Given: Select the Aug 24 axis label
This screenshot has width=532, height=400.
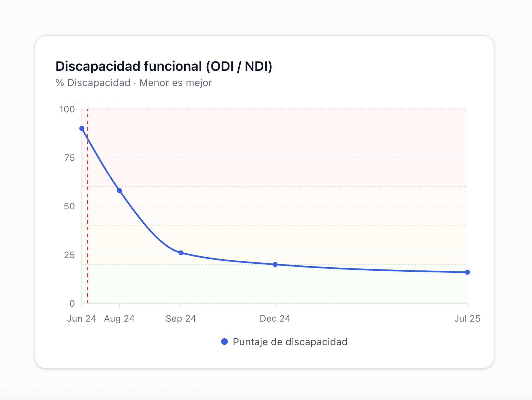Looking at the screenshot, I should tap(119, 319).
